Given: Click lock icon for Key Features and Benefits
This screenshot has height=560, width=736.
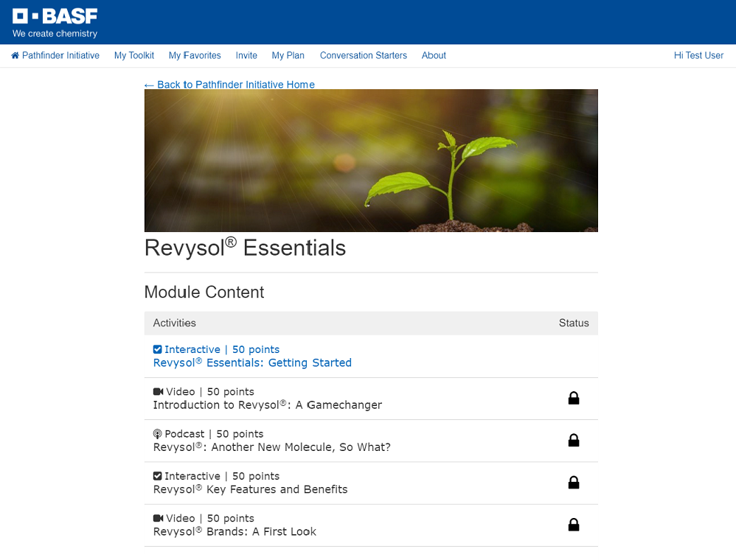Looking at the screenshot, I should tap(574, 483).
